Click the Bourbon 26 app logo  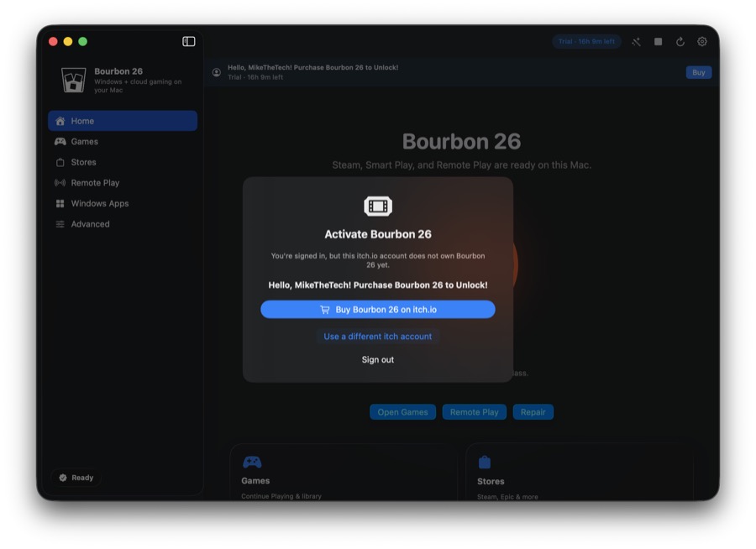73,80
